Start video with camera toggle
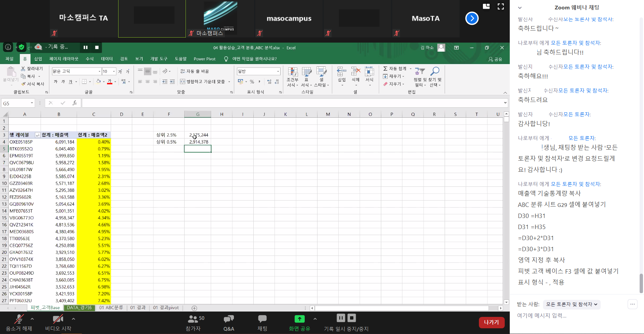The width and height of the screenshot is (644, 334). click(58, 323)
